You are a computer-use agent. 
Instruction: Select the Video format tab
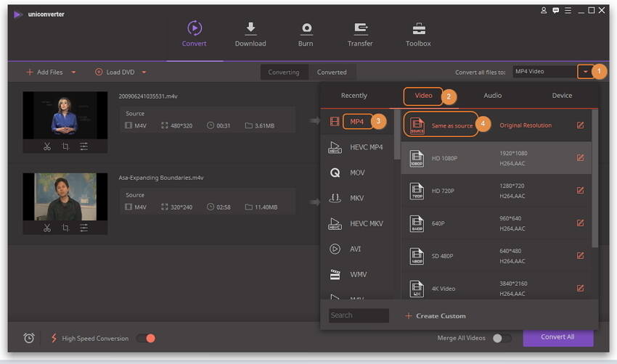point(423,96)
